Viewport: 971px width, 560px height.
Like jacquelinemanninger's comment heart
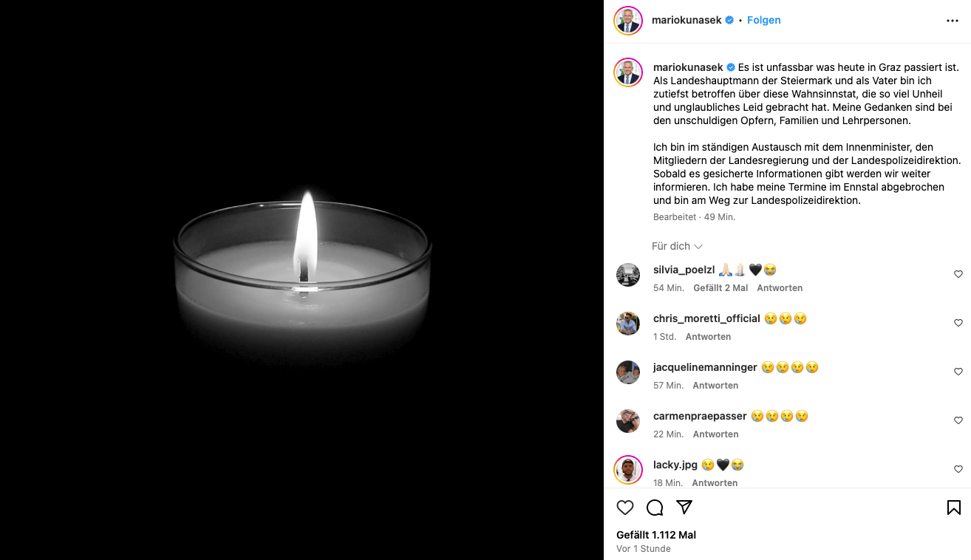pyautogui.click(x=958, y=372)
